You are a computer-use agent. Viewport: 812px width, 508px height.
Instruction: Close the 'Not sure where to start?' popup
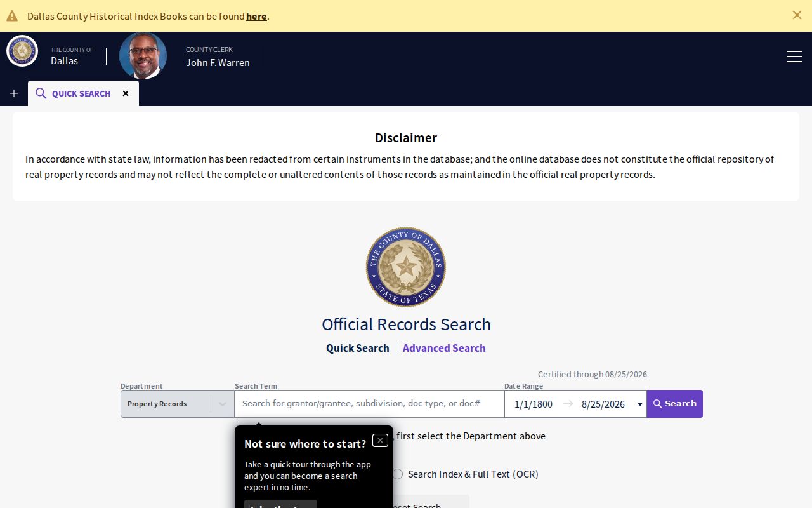(380, 440)
